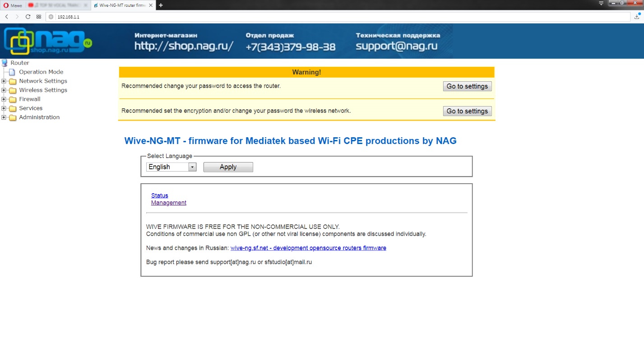
Task: Click the Wireless Settings folder icon
Action: point(12,90)
